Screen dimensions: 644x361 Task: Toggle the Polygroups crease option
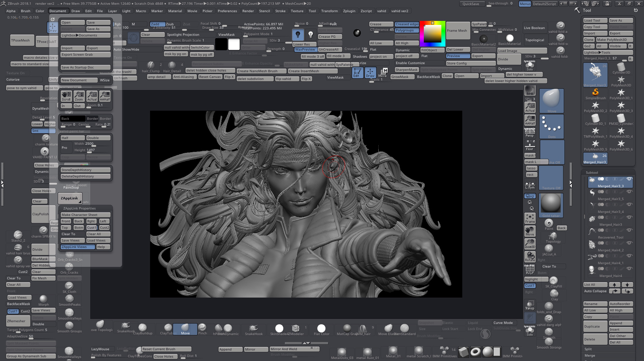(407, 30)
